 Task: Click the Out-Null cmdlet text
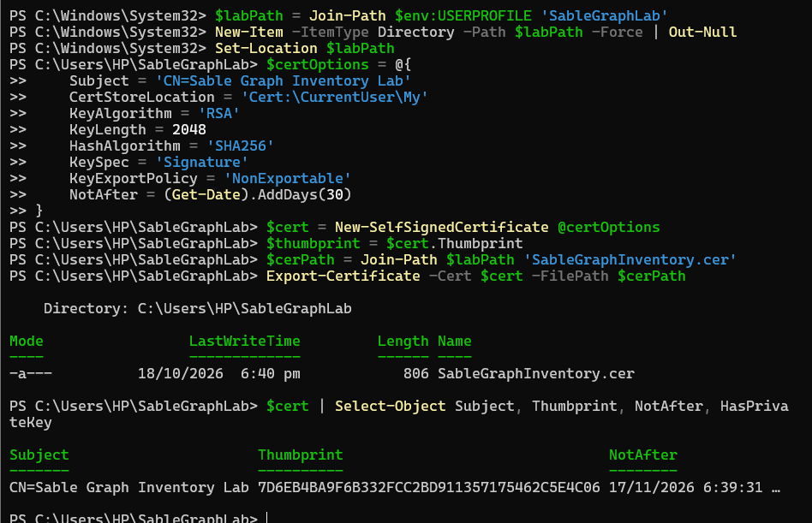[x=702, y=32]
